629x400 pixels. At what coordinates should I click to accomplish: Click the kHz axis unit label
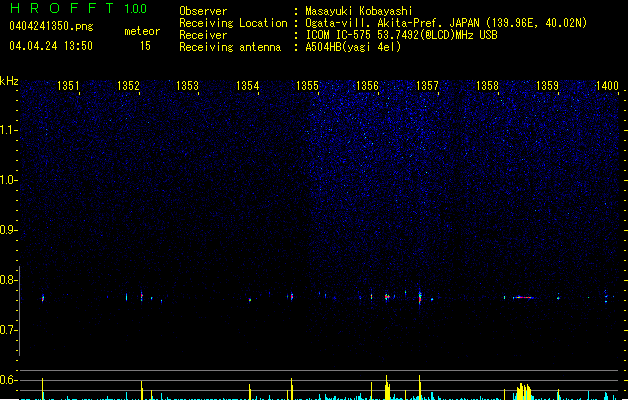pos(9,81)
